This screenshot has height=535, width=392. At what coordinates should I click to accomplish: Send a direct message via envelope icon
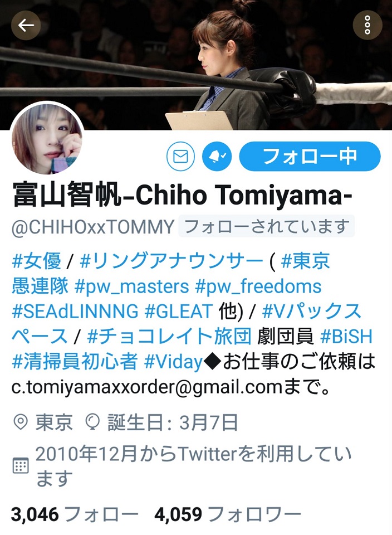[180, 156]
